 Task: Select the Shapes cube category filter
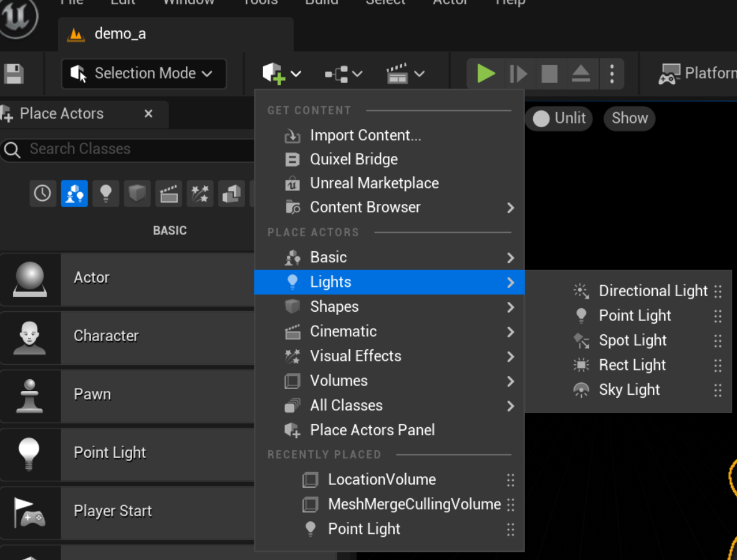coord(137,193)
